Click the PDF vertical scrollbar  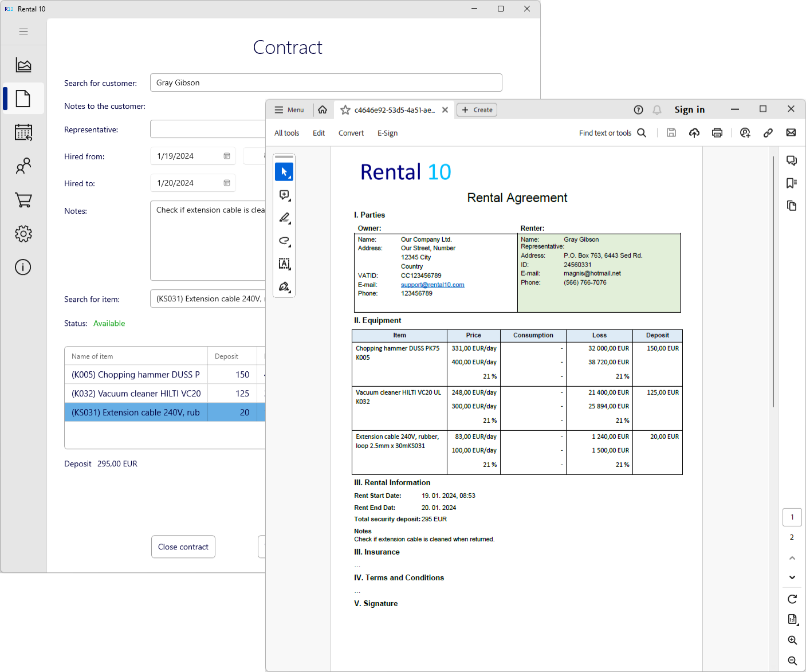[773, 281]
